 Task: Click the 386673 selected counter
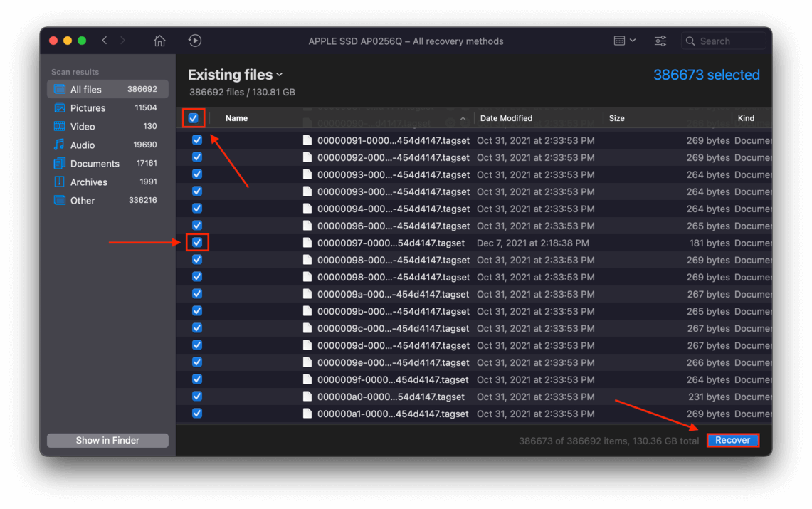pyautogui.click(x=707, y=75)
